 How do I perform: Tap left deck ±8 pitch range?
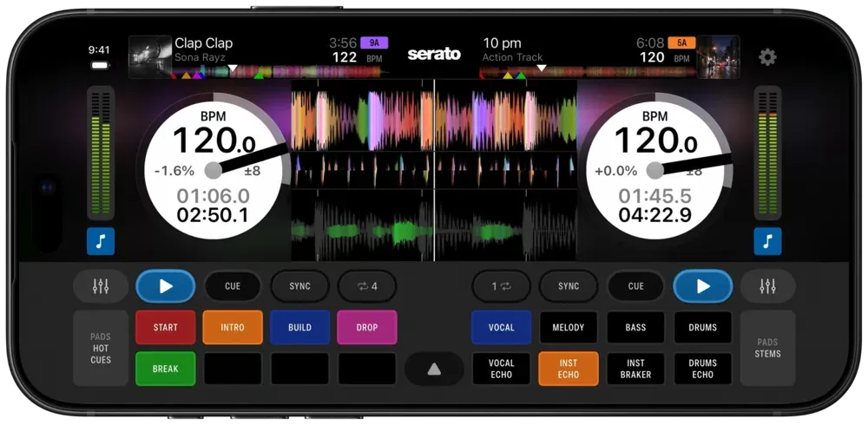[x=253, y=171]
